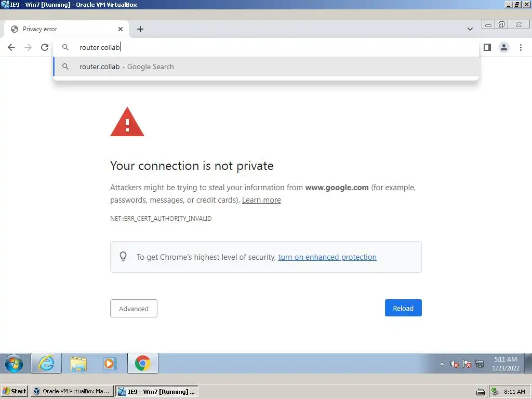Toggle the Chrome side panel icon

(x=487, y=47)
